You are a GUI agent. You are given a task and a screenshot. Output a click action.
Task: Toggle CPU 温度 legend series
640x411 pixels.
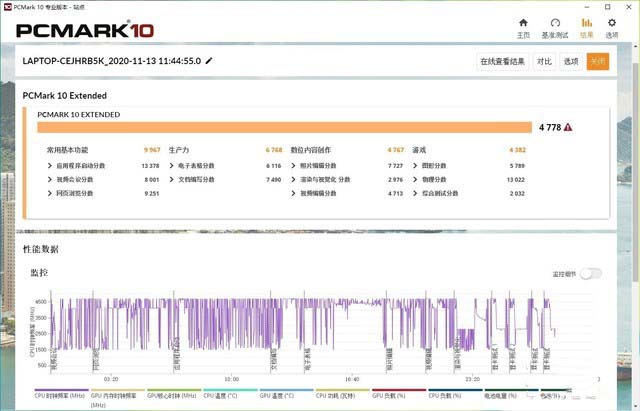[x=230, y=393]
